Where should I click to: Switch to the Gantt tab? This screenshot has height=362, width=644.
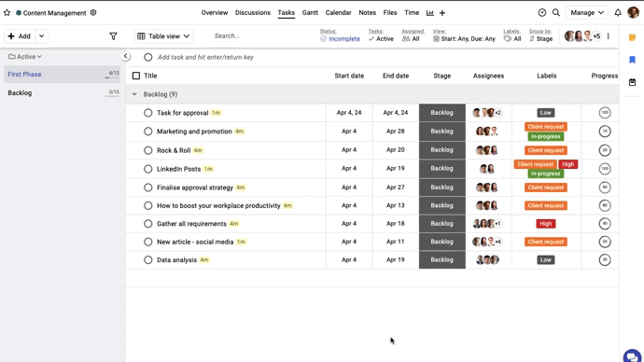click(x=310, y=13)
